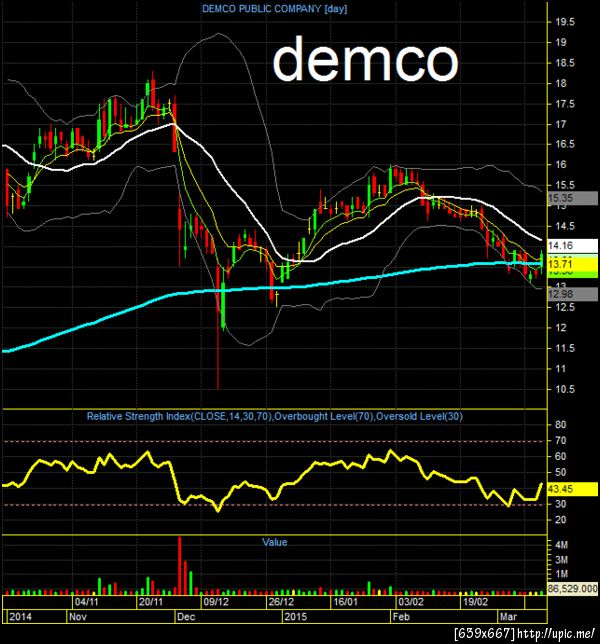The image size is (600, 644).
Task: Click the Relative Strength Index indicator title
Action: (x=275, y=416)
